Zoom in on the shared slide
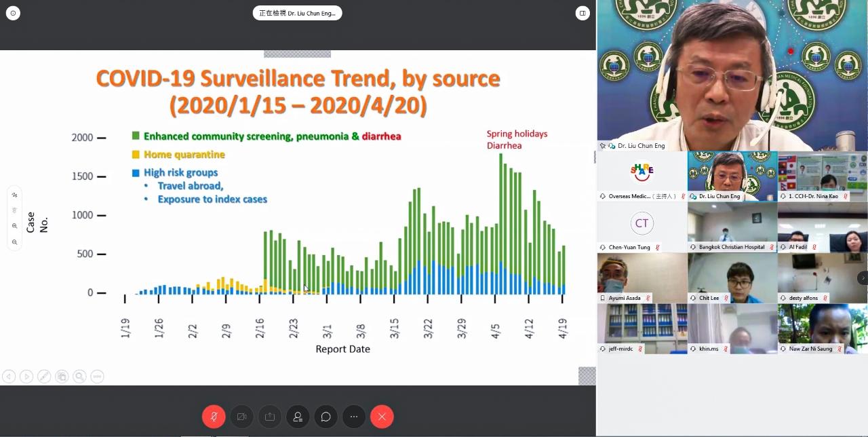The image size is (868, 437). tap(15, 226)
